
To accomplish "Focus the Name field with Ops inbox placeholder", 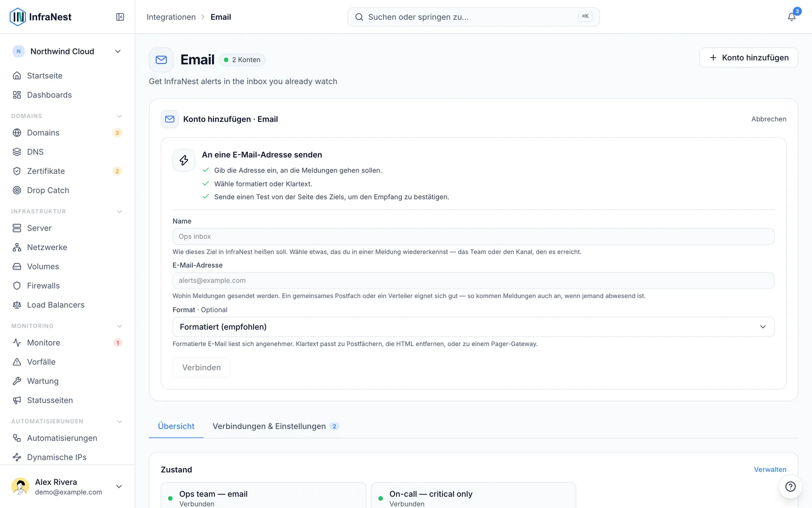I will [x=473, y=236].
